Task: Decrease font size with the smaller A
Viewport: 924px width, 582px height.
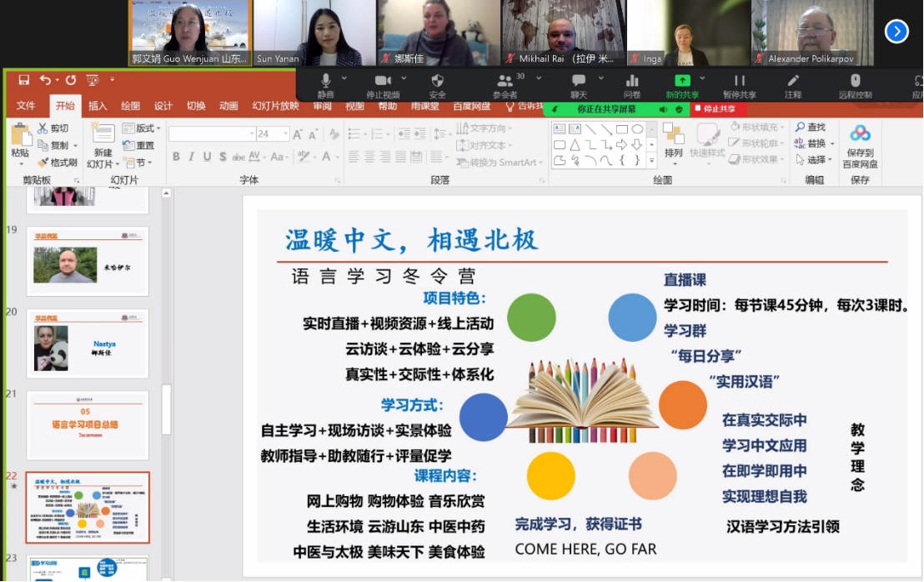Action: (313, 133)
